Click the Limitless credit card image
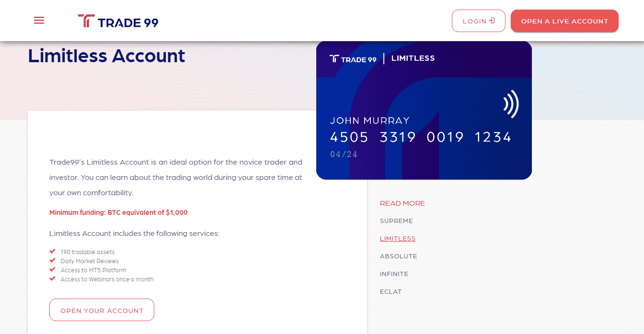Screen dimensions: 644x334 coord(424,110)
